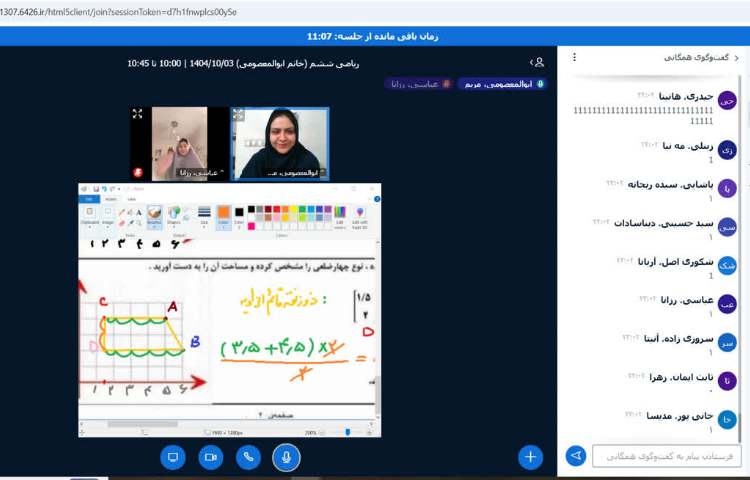
Task: Click the screen share button
Action: [172, 457]
